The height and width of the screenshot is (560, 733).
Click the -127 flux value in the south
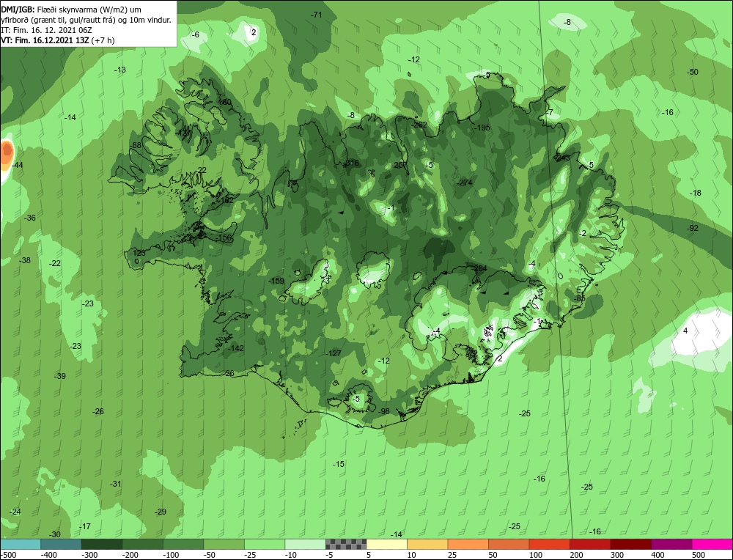[x=334, y=353]
